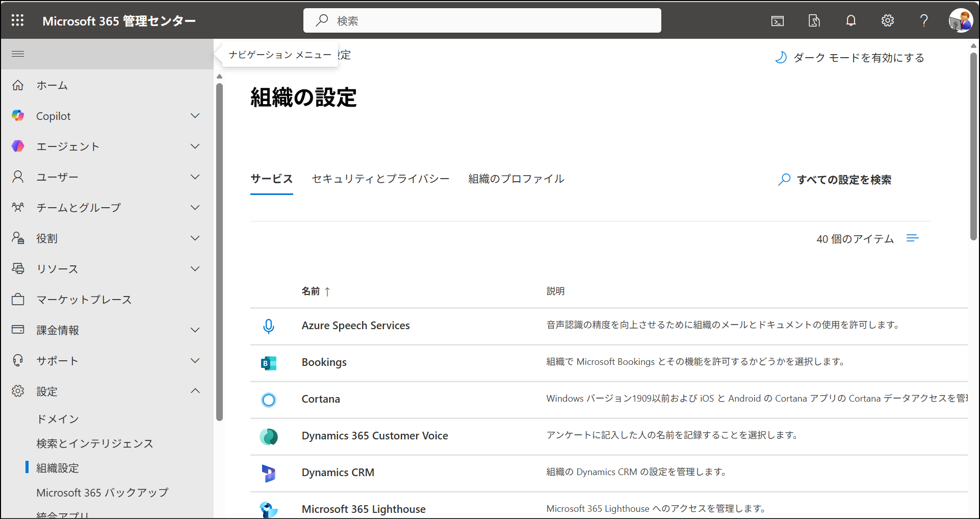Open the app launcher waffle icon
The image size is (980, 519).
point(18,20)
